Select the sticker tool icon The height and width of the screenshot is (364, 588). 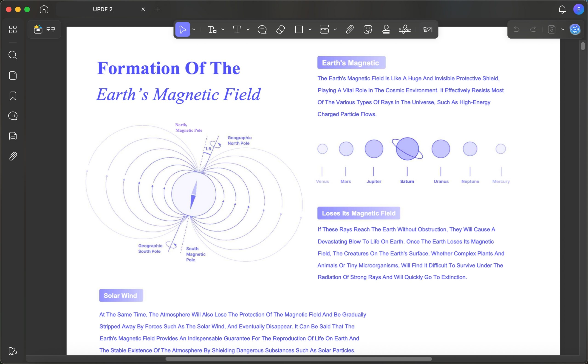[x=368, y=29]
